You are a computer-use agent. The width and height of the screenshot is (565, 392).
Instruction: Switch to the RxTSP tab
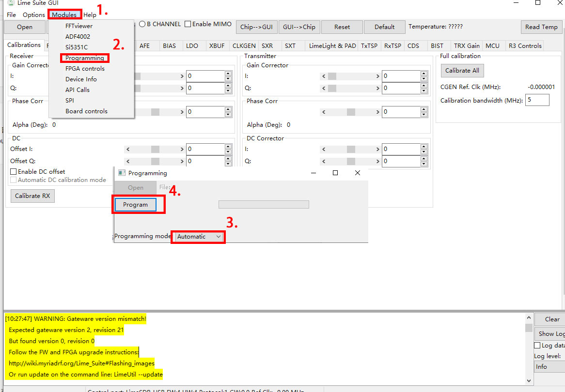(392, 45)
